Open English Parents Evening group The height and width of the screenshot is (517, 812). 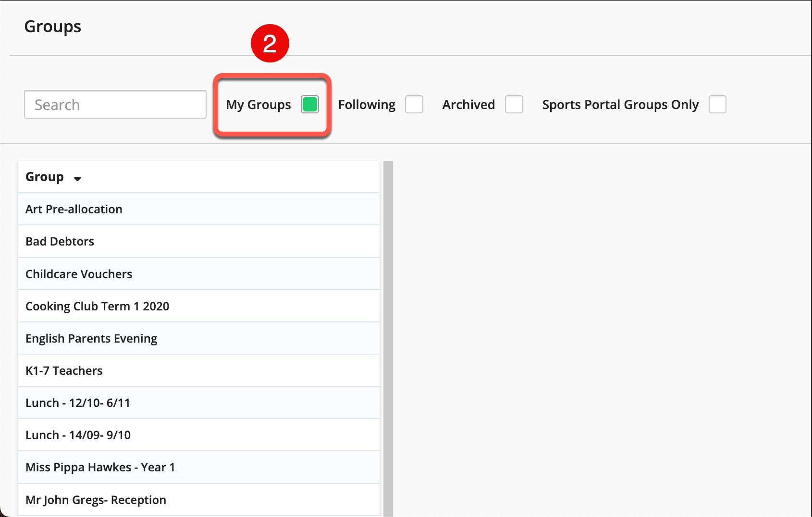click(91, 338)
